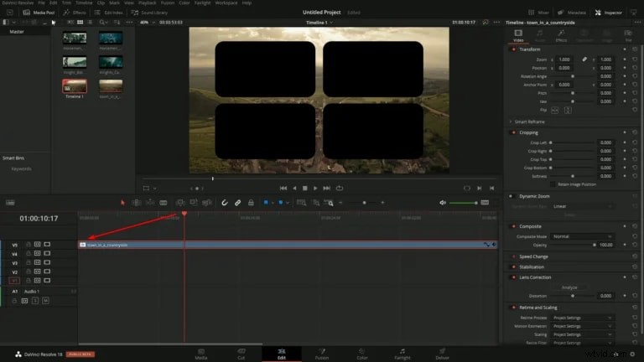Open the viewer zoom percentage dropdown
The width and height of the screenshot is (644, 362).
(x=148, y=22)
